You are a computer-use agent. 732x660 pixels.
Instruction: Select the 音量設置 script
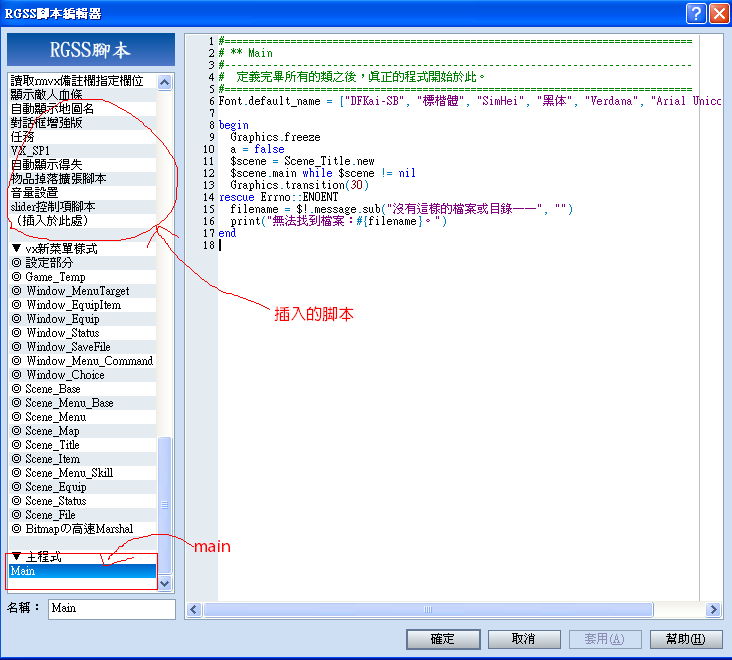pos(83,193)
